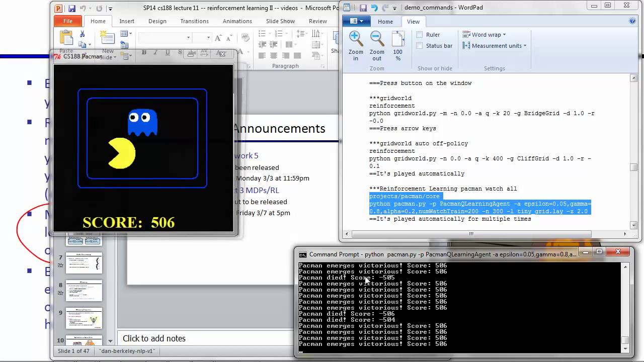Image resolution: width=644 pixels, height=362 pixels.
Task: Open WordPad Customize Quick Access Toolbar arrow
Action: coord(395,8)
